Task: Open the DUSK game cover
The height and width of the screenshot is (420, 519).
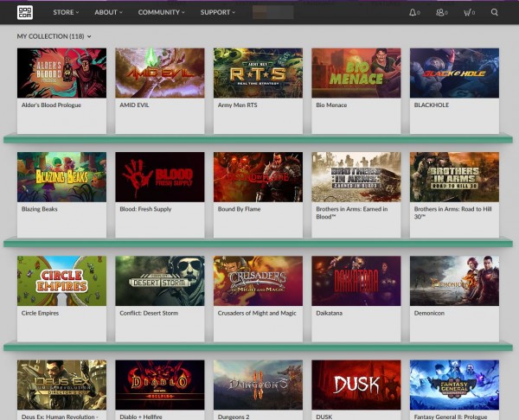Action: pyautogui.click(x=356, y=385)
